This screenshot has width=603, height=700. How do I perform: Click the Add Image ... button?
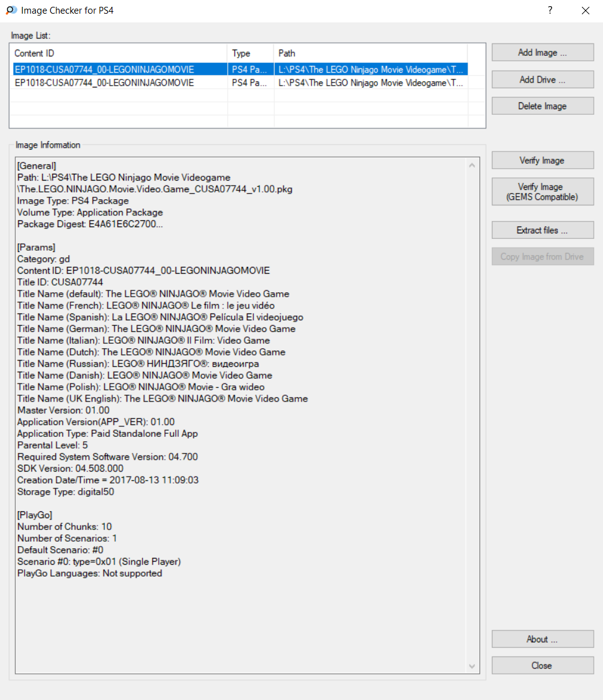tap(542, 52)
